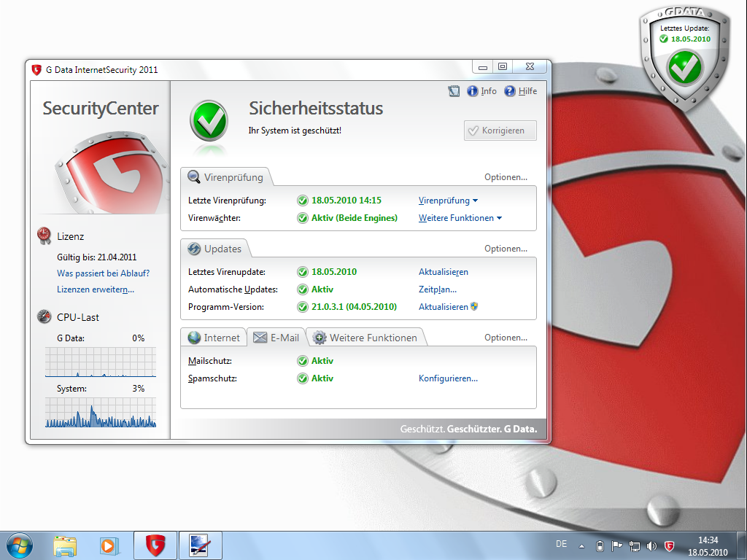747x560 pixels.
Task: Click the Korrigieren button
Action: 500,131
